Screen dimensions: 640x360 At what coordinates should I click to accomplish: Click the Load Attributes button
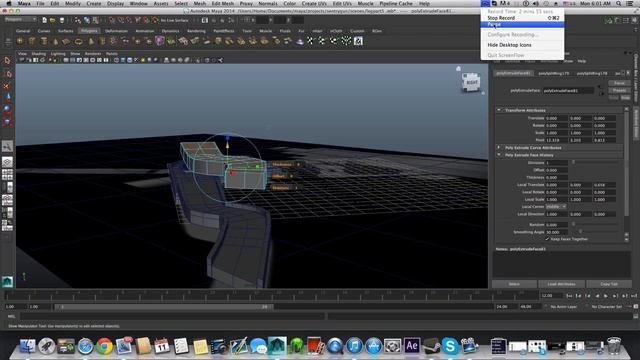tap(561, 284)
